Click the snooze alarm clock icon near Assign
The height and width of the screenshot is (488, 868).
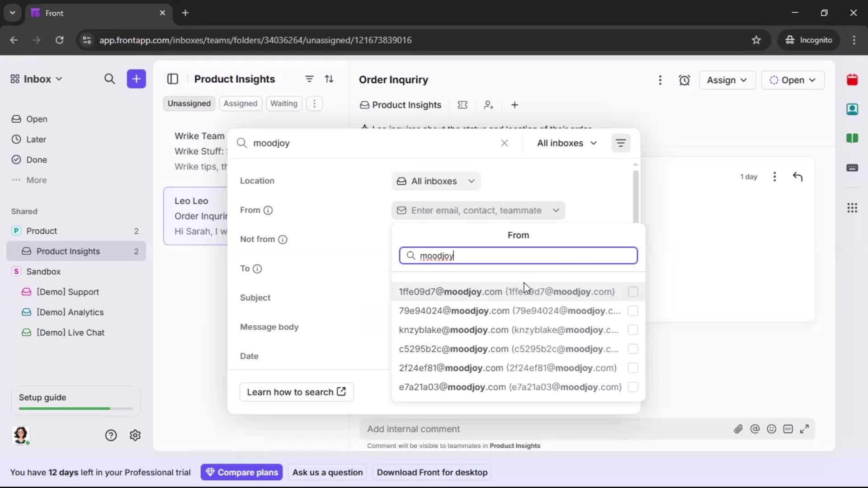(684, 80)
